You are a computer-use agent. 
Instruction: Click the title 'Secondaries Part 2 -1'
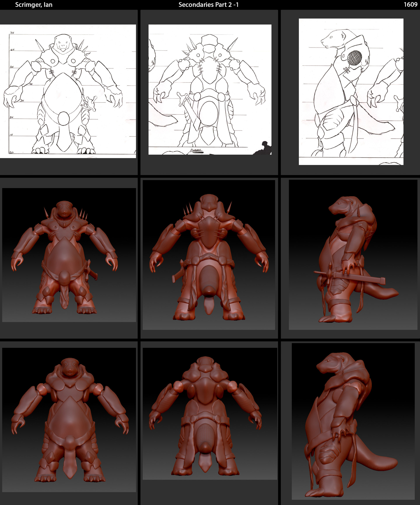click(210, 4)
